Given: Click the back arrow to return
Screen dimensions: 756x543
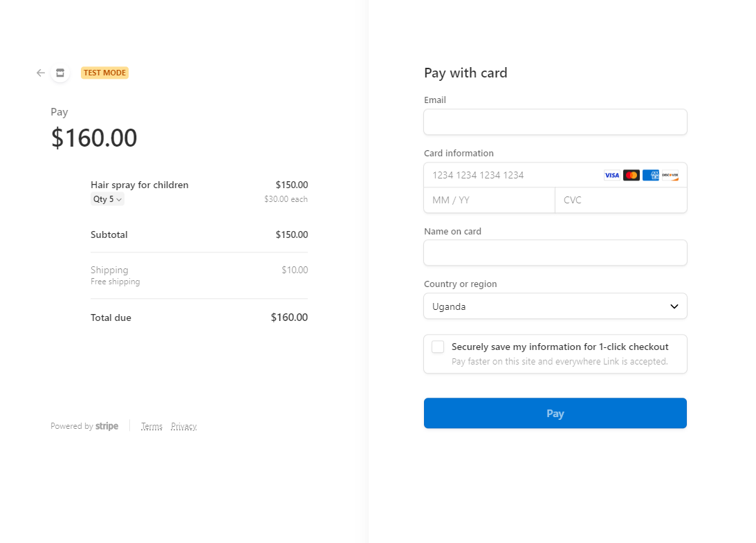Looking at the screenshot, I should tap(40, 73).
